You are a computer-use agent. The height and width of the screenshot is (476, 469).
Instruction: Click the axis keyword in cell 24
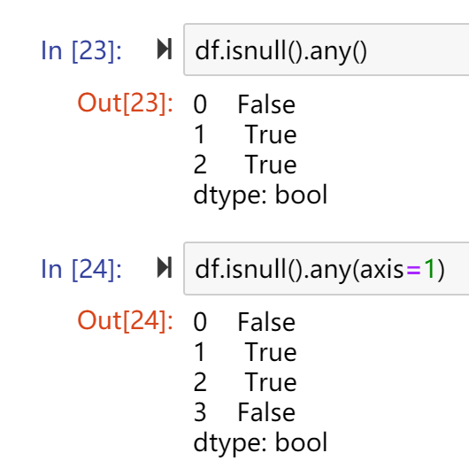pyautogui.click(x=381, y=270)
